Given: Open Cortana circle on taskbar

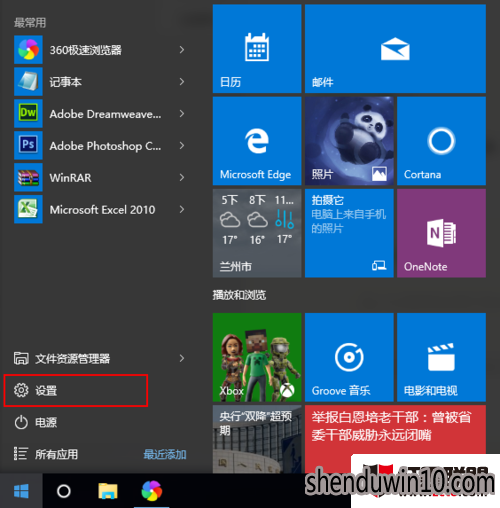Looking at the screenshot, I should (x=64, y=491).
